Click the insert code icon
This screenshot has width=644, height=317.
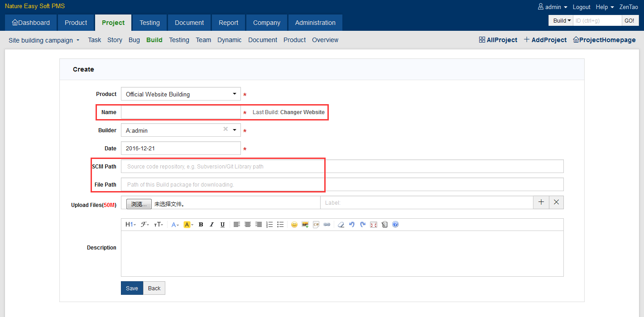tap(316, 225)
